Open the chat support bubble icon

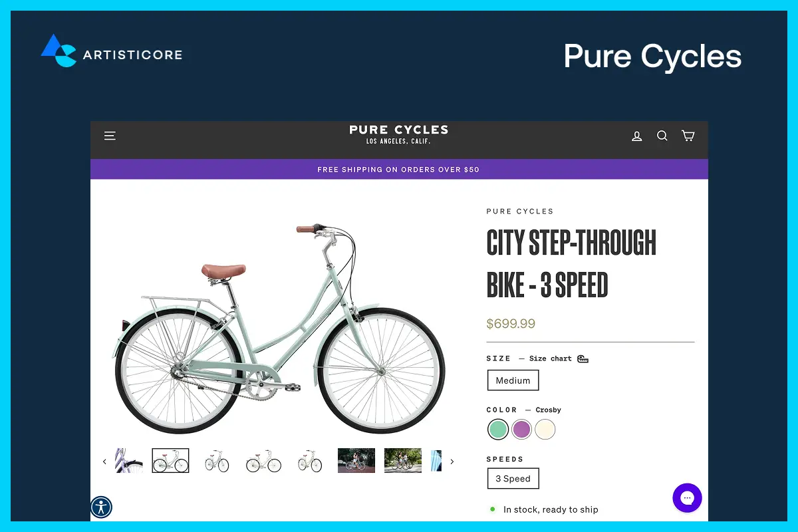(x=687, y=498)
